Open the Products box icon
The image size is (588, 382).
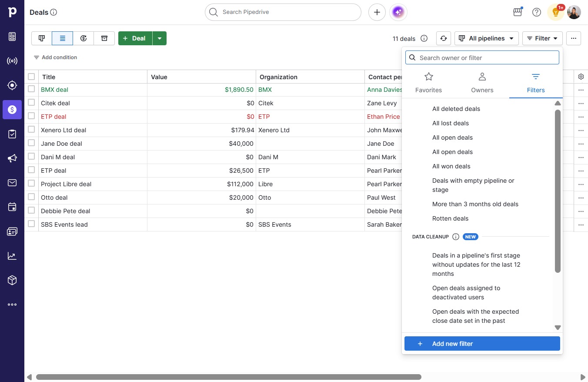[12, 280]
